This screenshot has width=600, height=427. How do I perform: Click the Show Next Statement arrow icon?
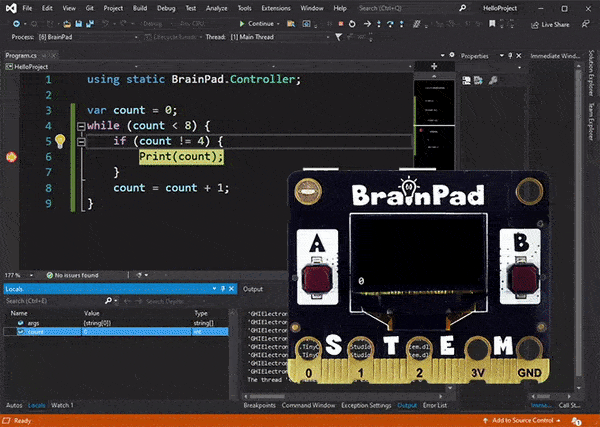(x=367, y=24)
